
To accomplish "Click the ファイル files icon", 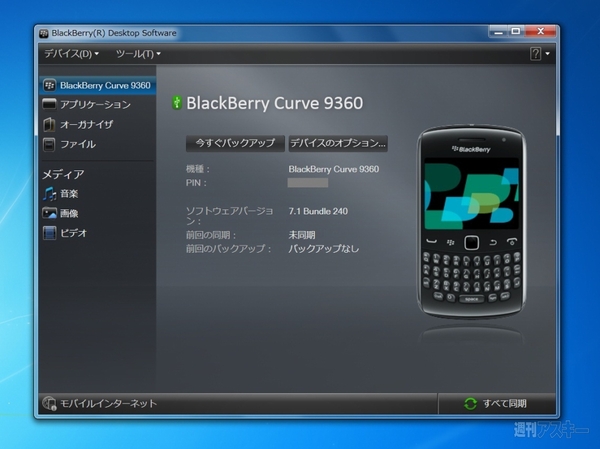I will pyautogui.click(x=49, y=144).
